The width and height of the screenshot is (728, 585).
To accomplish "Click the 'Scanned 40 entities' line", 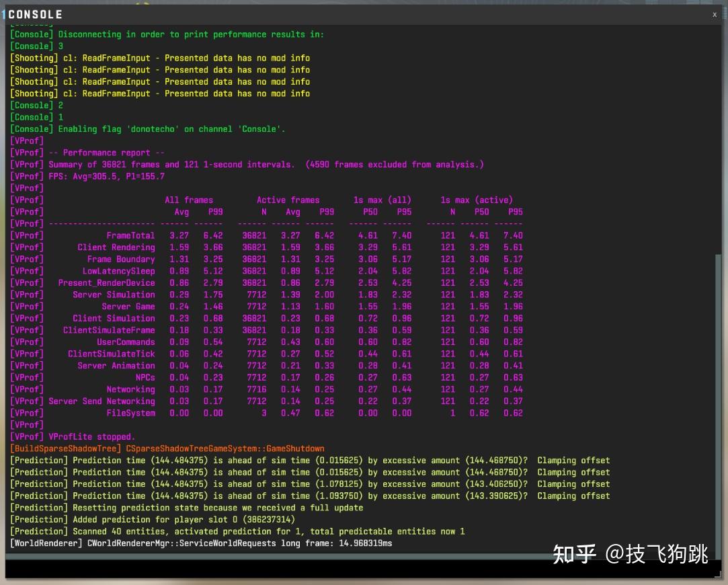I will tap(237, 532).
